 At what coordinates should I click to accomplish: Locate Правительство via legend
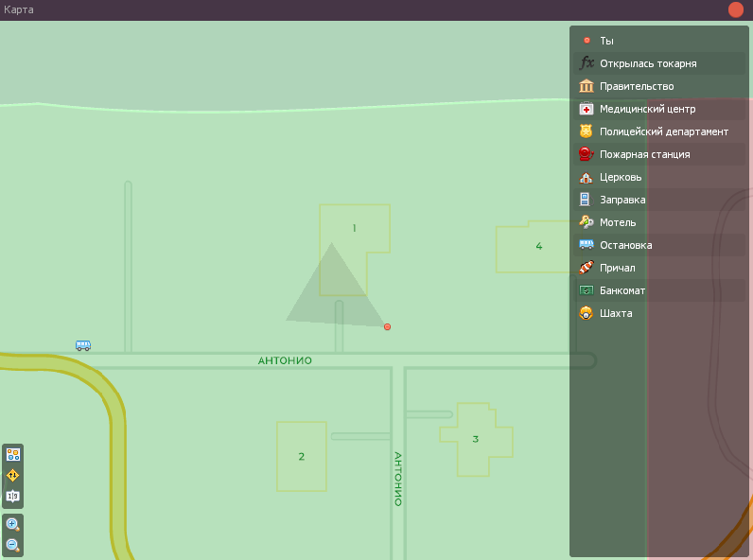click(658, 86)
